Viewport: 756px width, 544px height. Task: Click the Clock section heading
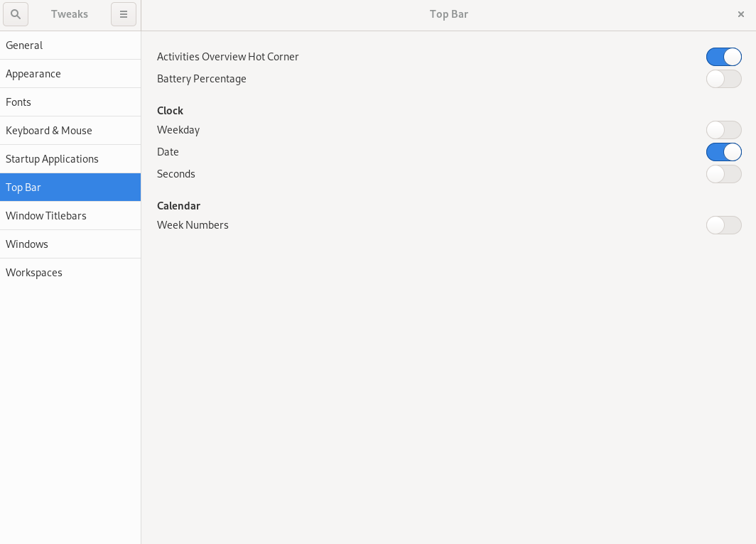click(x=170, y=111)
